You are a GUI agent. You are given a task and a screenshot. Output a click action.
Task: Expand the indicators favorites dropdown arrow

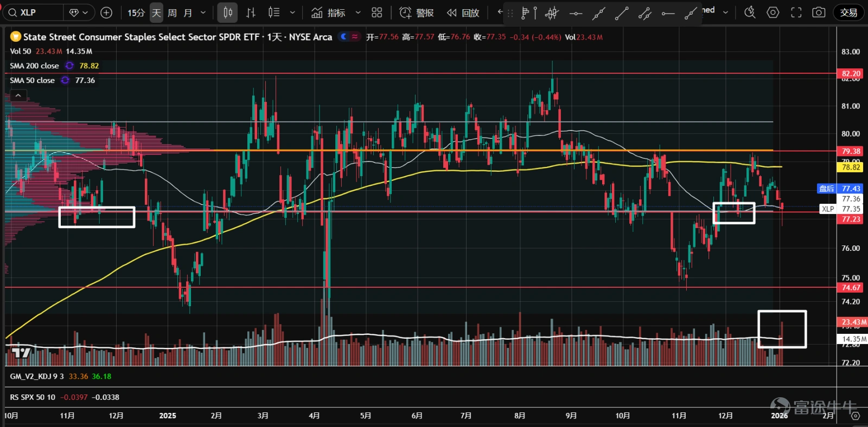tap(358, 12)
